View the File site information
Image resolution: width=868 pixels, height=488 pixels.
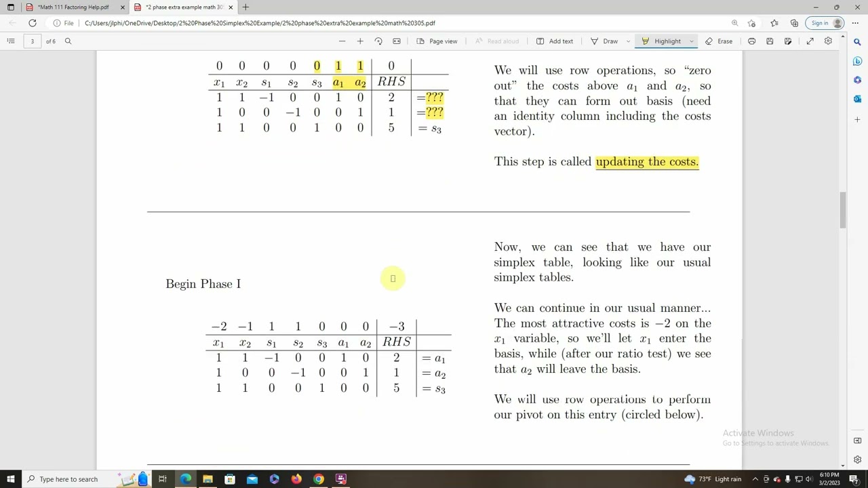pyautogui.click(x=63, y=23)
